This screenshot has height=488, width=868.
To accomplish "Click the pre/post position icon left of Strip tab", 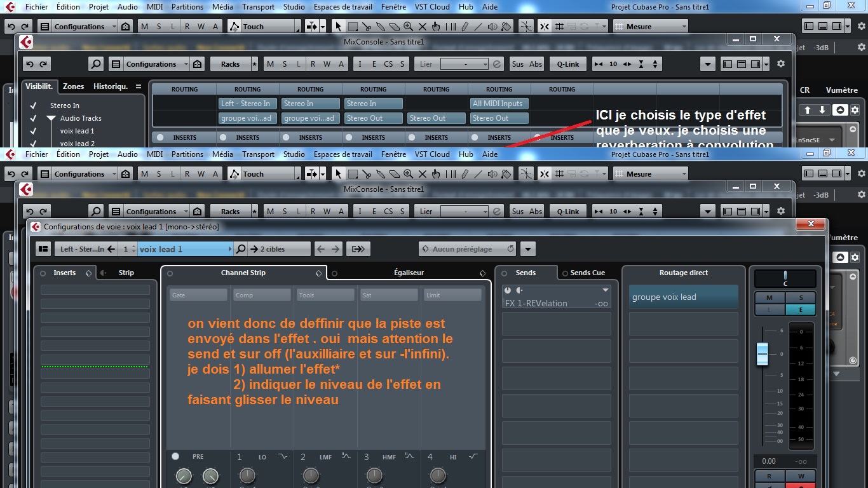I will point(104,273).
